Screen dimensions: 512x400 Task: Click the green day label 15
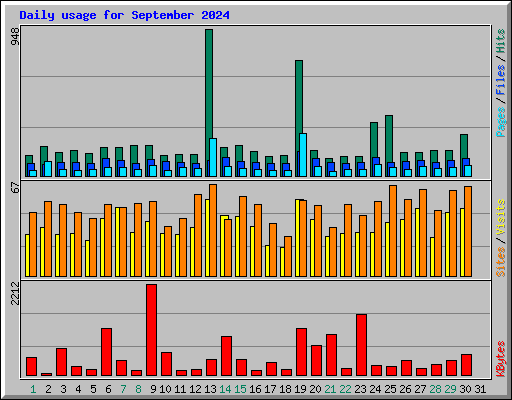(x=240, y=389)
